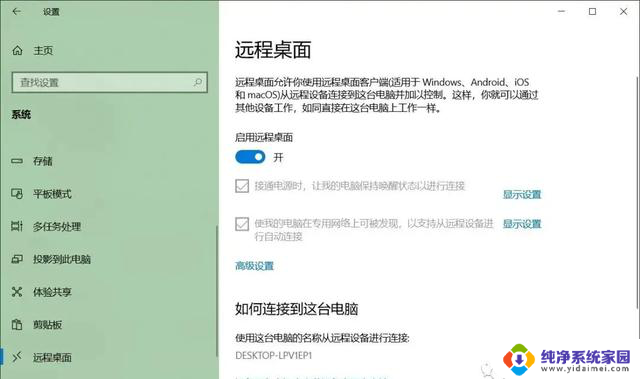This screenshot has height=379, width=640.
Task: Click 显示设置 link beside network discovery checkbox
Action: [x=522, y=224]
